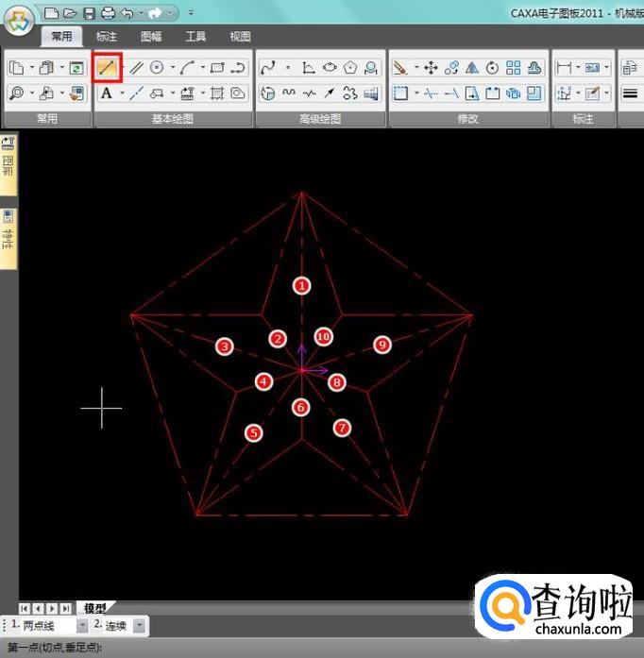Select the Centerline tool

point(136,93)
